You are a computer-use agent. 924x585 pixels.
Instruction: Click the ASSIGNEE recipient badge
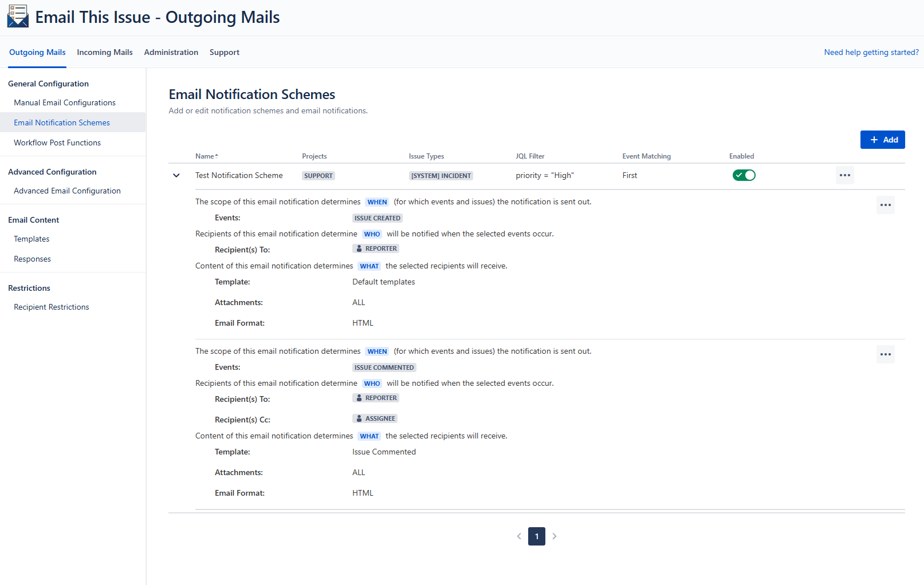pyautogui.click(x=375, y=418)
